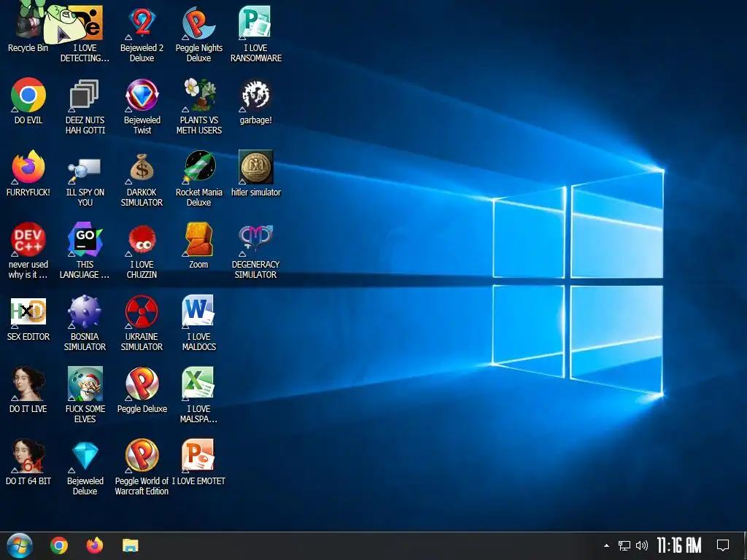Open the Start menu orb

(x=20, y=545)
